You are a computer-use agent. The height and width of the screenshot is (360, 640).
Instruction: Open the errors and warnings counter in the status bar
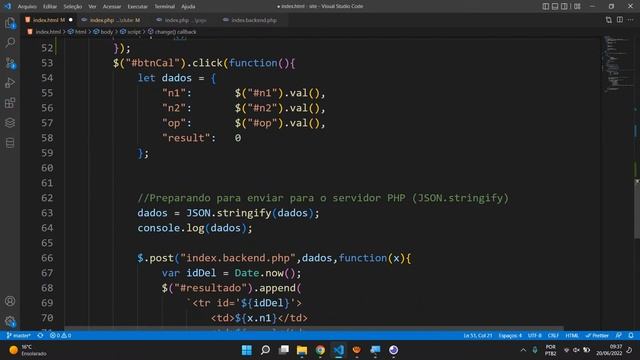pyautogui.click(x=60, y=336)
